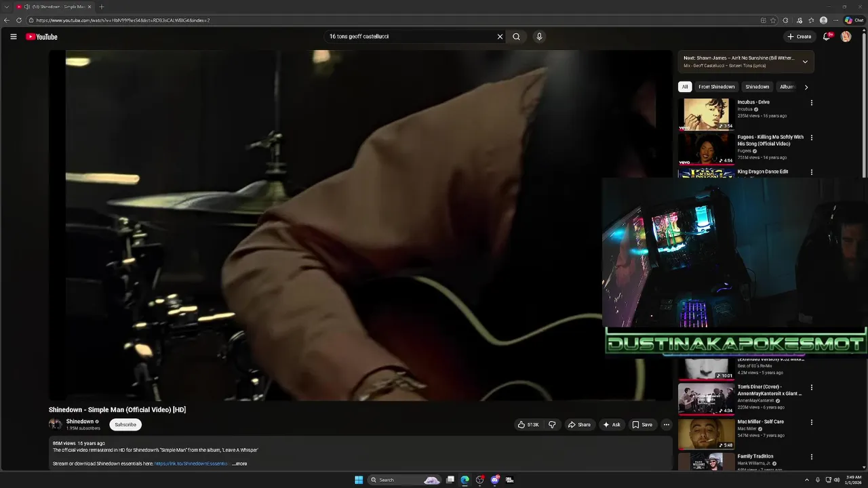Open Shinedown channel name link

(79, 422)
